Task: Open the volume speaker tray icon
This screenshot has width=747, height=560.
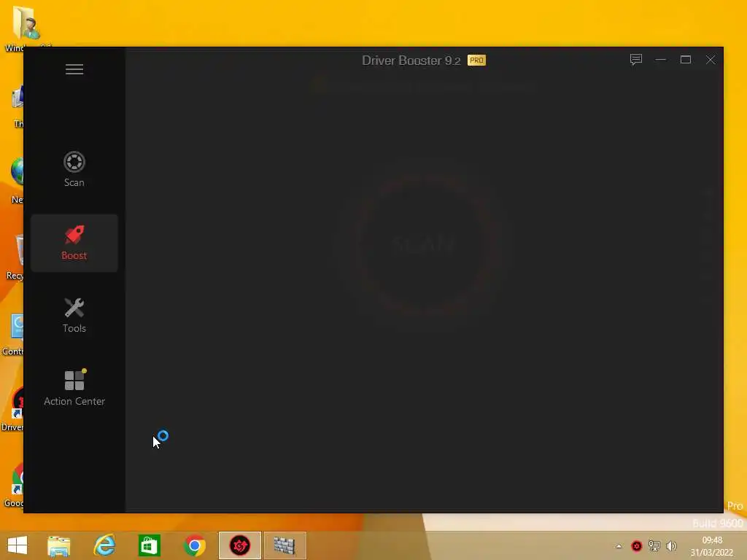Action: pyautogui.click(x=672, y=546)
